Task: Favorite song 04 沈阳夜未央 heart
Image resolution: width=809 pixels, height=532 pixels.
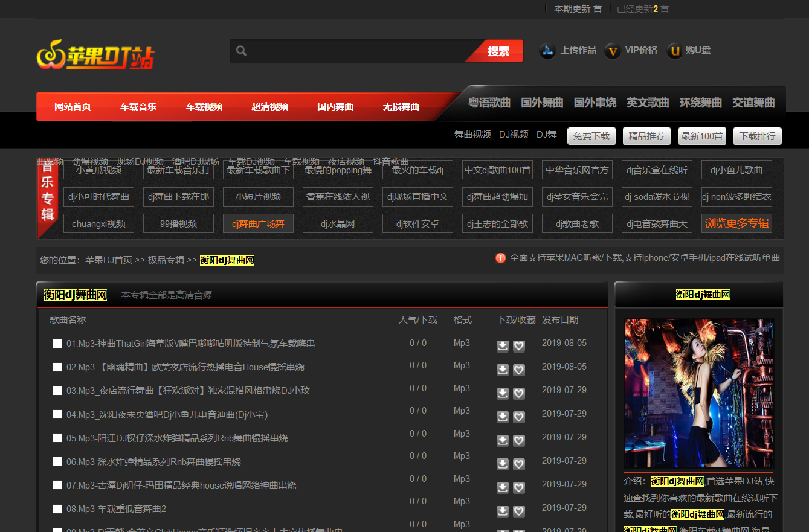Action: coord(519,417)
